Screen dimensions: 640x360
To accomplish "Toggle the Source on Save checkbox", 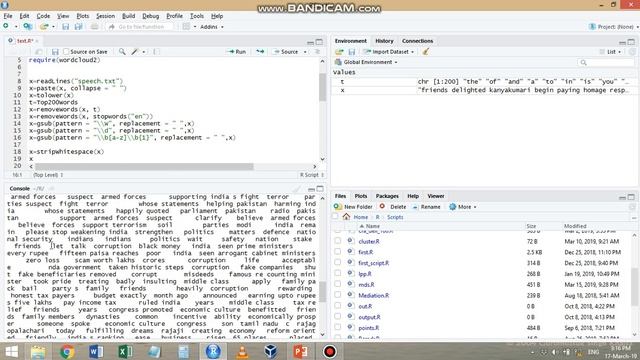I will pos(66,52).
